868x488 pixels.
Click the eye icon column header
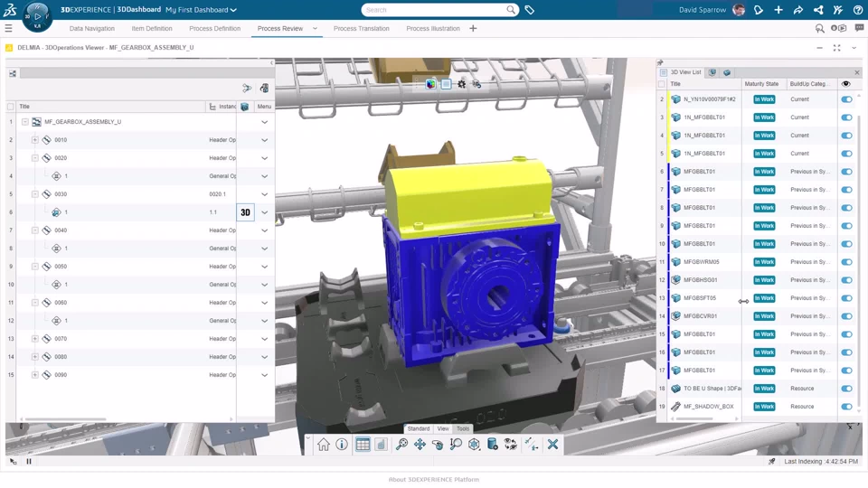(846, 84)
